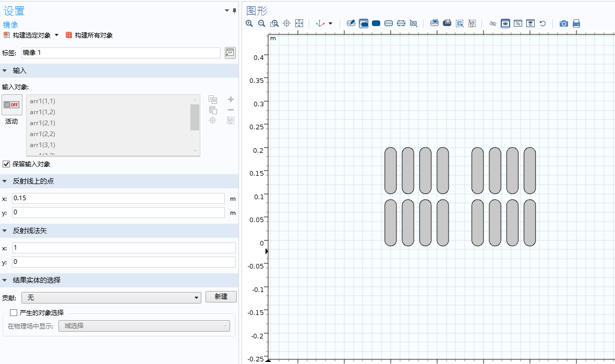Image resolution: width=615 pixels, height=364 pixels.
Task: Click the label icon next to 标签 field
Action: (230, 53)
